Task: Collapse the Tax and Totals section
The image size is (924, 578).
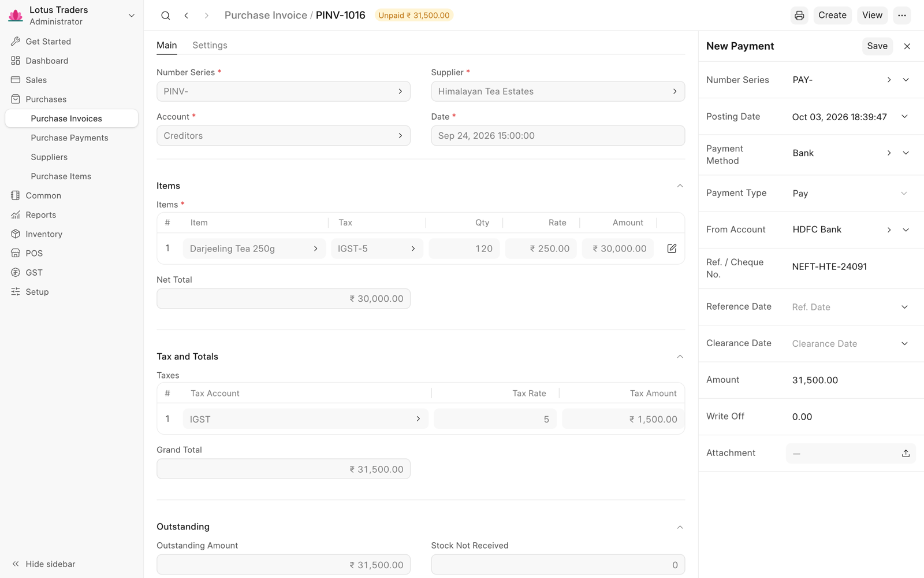Action: [x=680, y=357]
